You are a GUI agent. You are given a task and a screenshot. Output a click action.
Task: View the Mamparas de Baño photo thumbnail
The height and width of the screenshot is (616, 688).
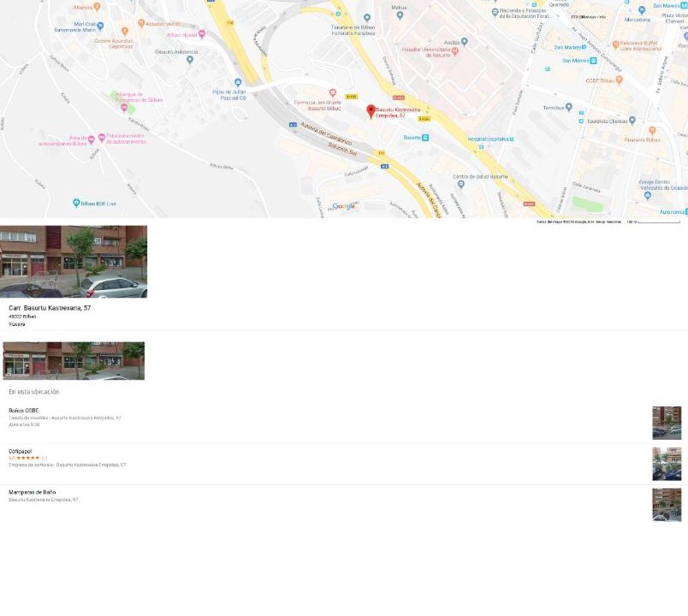[x=667, y=505]
